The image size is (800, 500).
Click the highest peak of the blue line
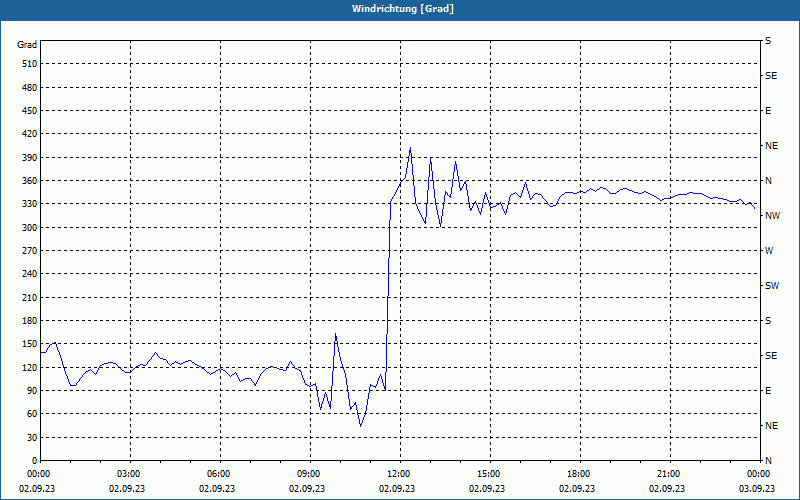pos(410,148)
